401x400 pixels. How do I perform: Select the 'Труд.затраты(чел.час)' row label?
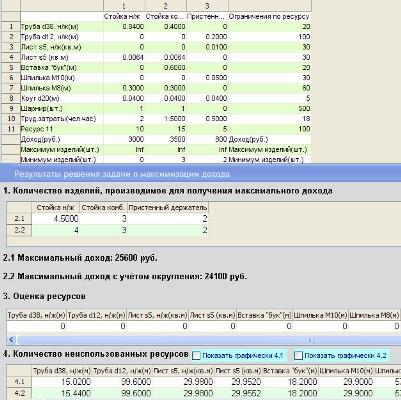62,119
